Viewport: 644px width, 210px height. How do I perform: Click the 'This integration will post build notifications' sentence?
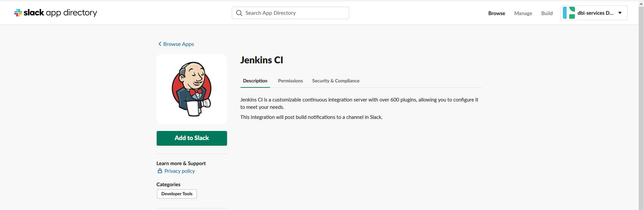tap(311, 117)
